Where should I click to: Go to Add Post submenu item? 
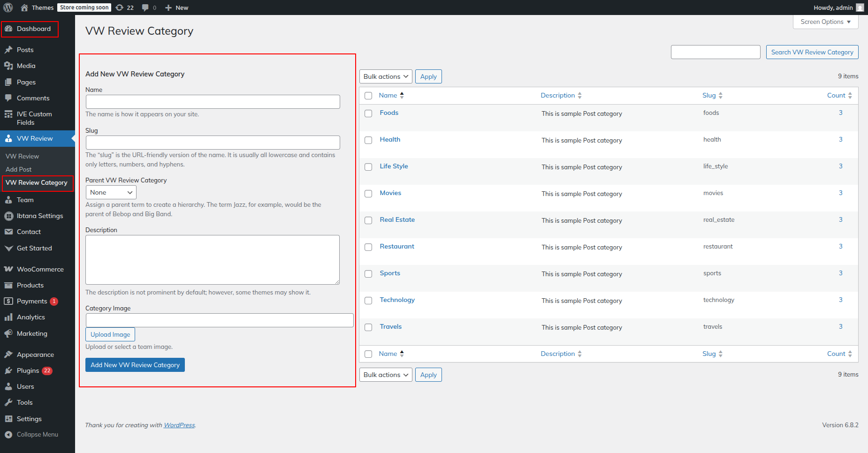[x=19, y=169]
